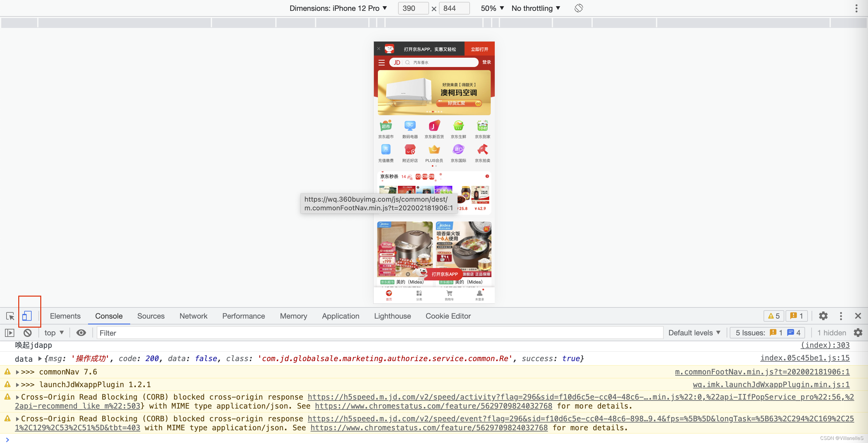The width and height of the screenshot is (868, 443).
Task: Open the Dimensions iPhone 12 Pro dropdown
Action: 338,8
